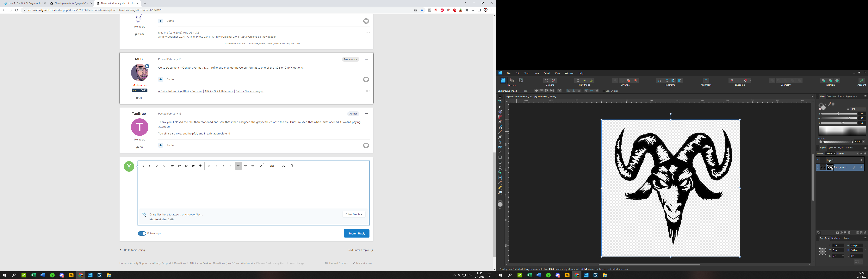This screenshot has height=279, width=868.
Task: Switch to Stroke tab
Action: [841, 96]
